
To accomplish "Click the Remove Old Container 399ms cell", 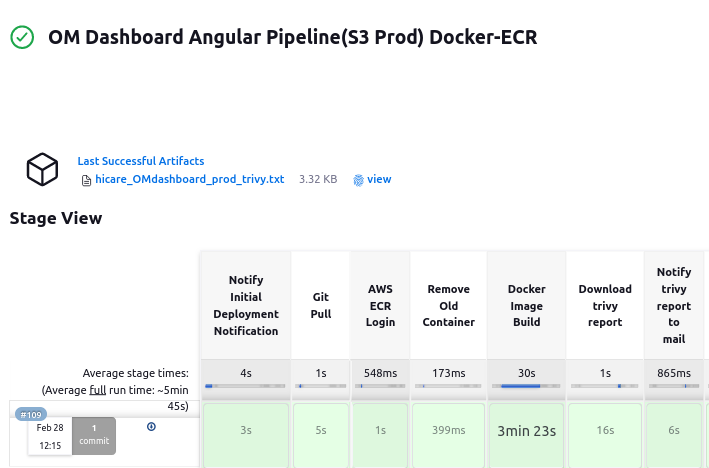I will (448, 431).
